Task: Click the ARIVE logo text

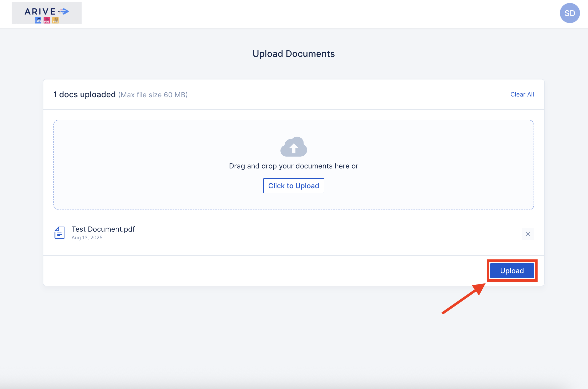Action: pos(40,12)
